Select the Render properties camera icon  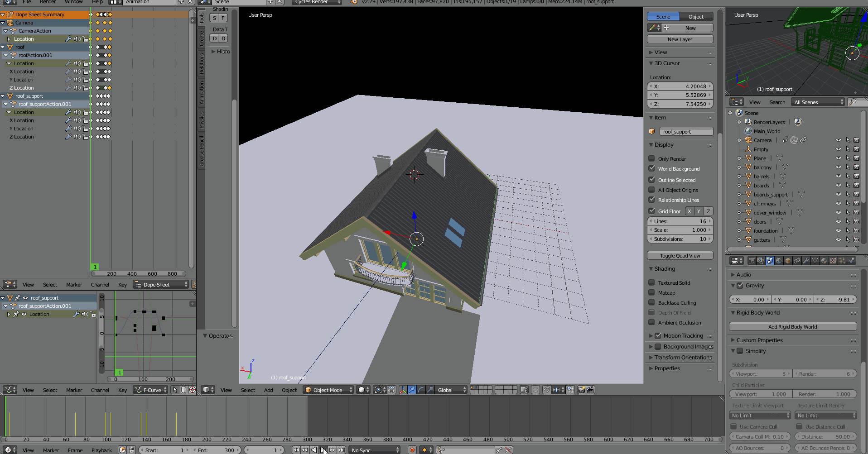click(752, 261)
